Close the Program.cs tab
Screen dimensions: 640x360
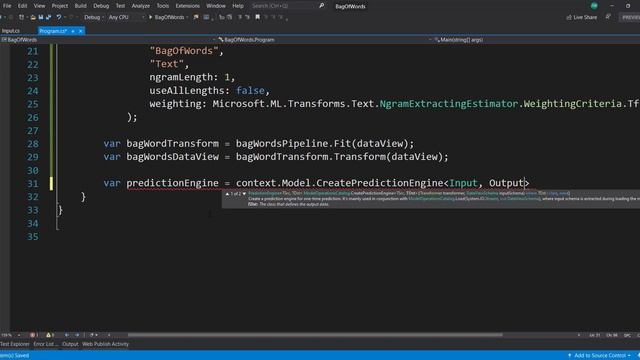[80, 31]
